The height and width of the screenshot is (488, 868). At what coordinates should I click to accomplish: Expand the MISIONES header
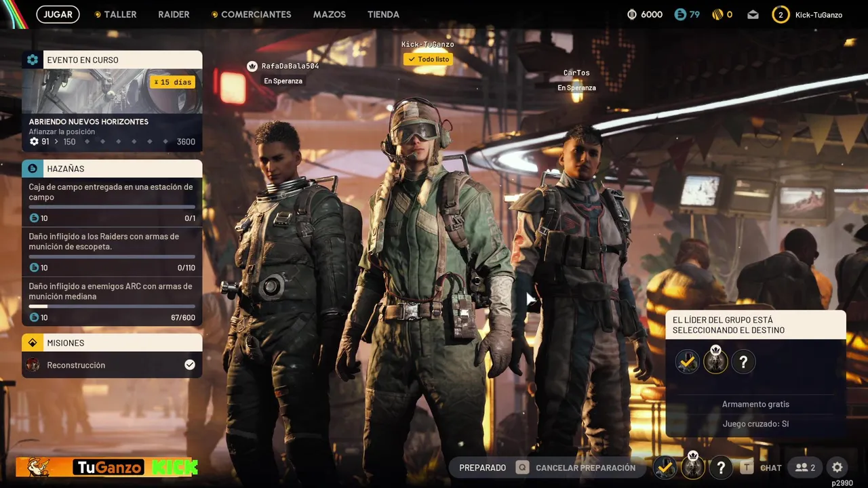[112, 342]
